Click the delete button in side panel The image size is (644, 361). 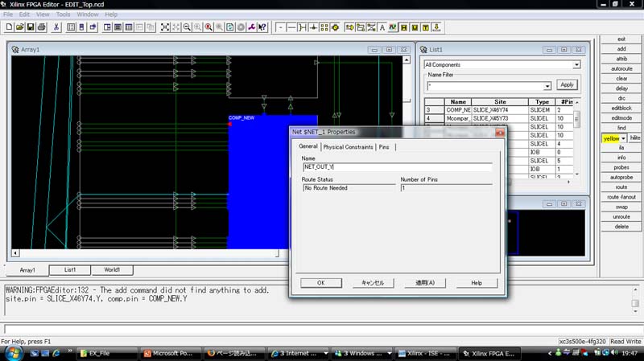[621, 227]
